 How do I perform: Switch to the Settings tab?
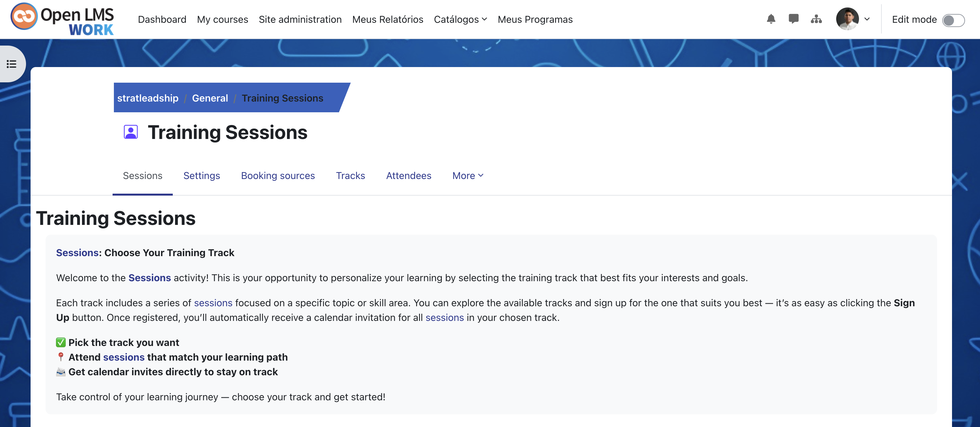point(201,175)
